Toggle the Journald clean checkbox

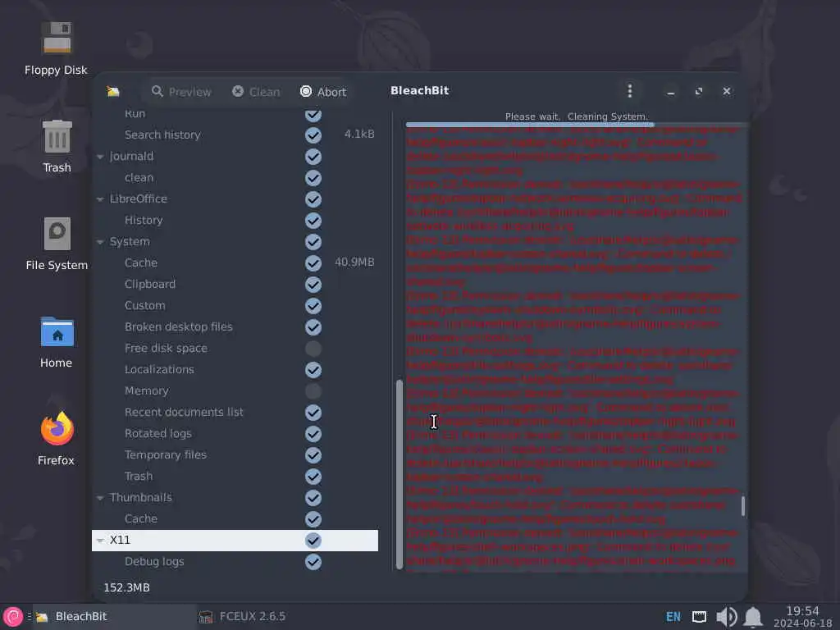[313, 178]
